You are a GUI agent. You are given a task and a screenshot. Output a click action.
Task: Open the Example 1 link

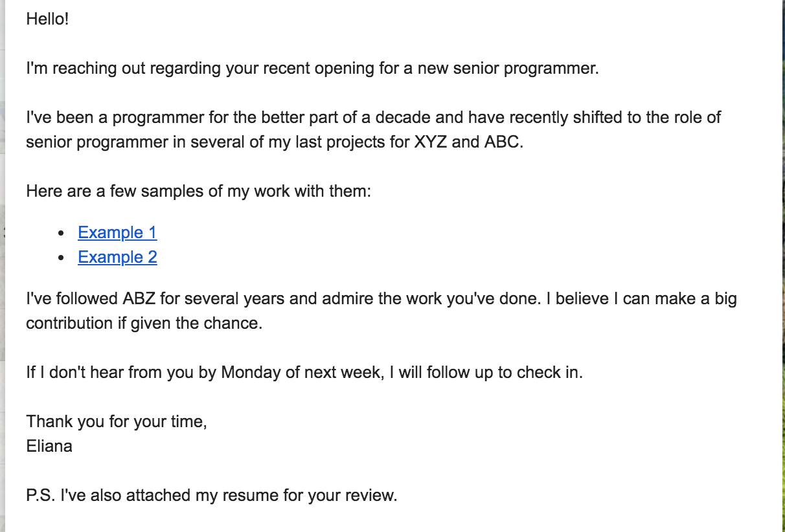click(117, 232)
